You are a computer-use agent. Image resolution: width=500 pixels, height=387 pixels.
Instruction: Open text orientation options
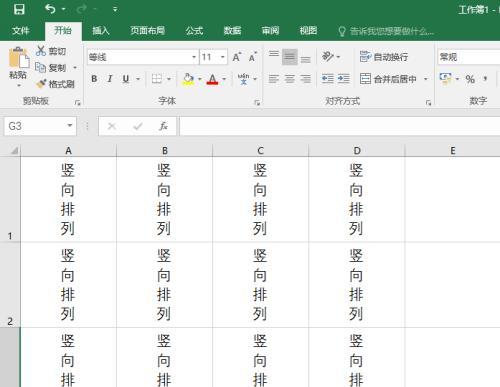(331, 56)
